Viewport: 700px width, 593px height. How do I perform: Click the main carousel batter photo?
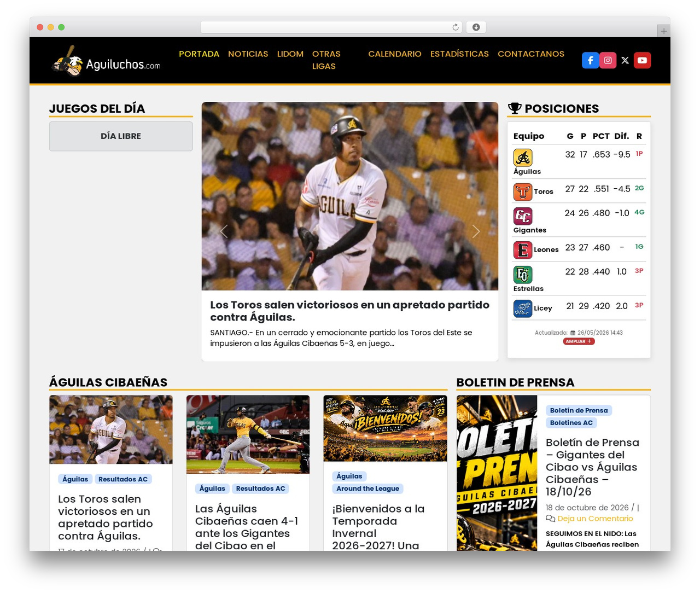point(350,196)
